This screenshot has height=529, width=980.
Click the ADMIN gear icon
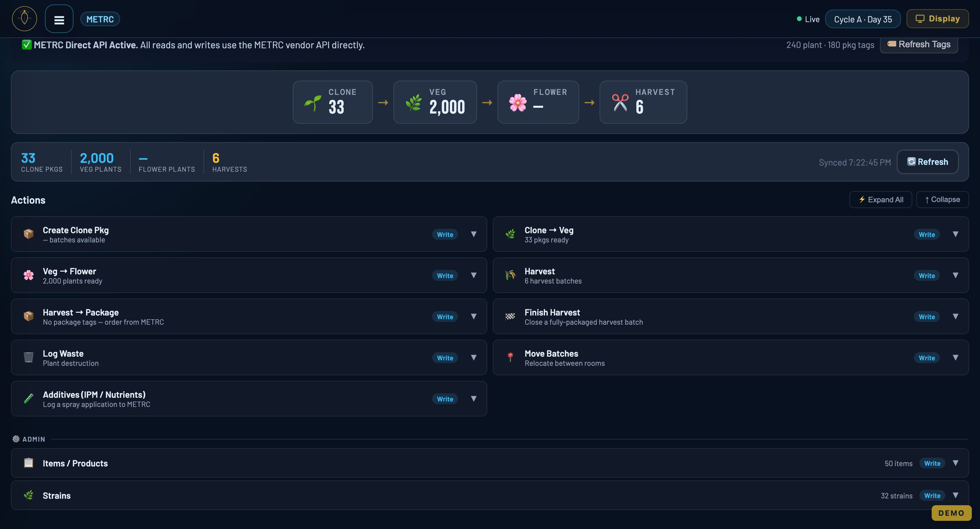pyautogui.click(x=16, y=439)
